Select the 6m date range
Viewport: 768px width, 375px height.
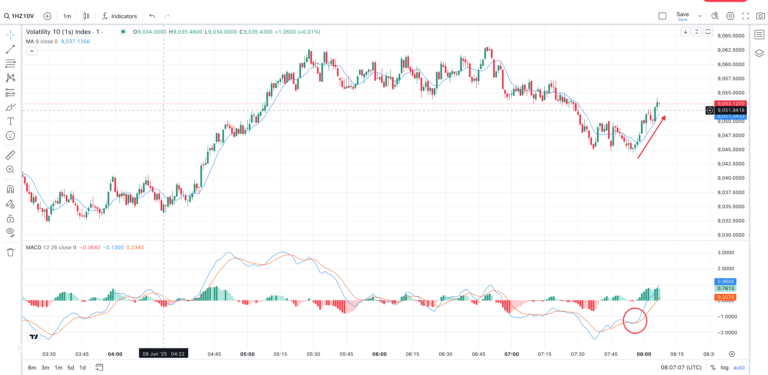(32, 368)
